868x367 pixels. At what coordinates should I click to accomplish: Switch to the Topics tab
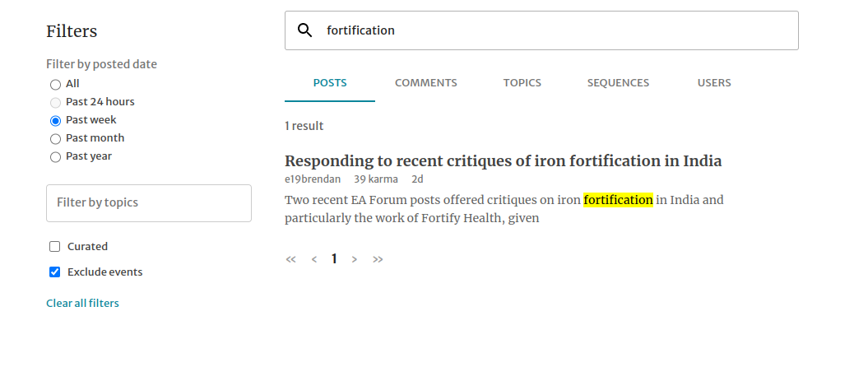coord(522,83)
